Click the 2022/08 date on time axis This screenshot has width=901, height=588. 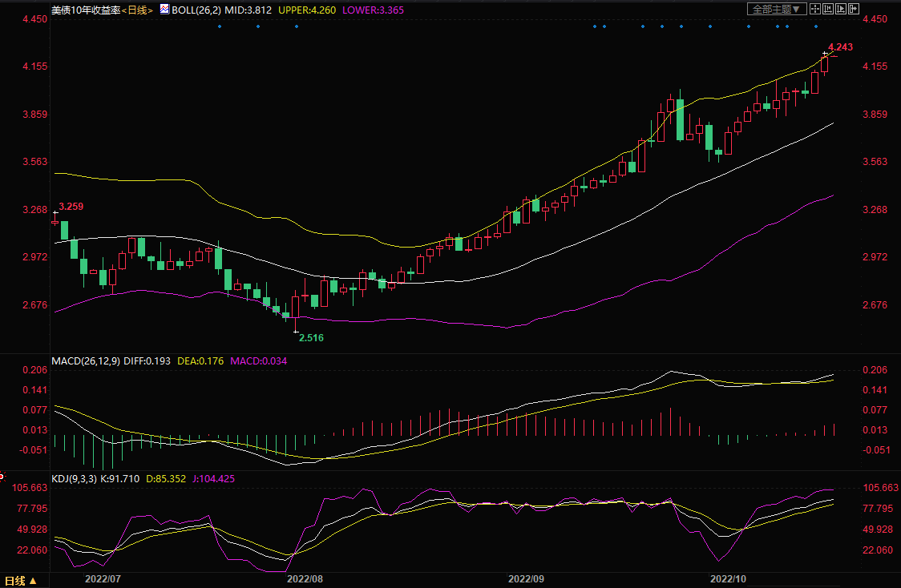[x=305, y=577]
